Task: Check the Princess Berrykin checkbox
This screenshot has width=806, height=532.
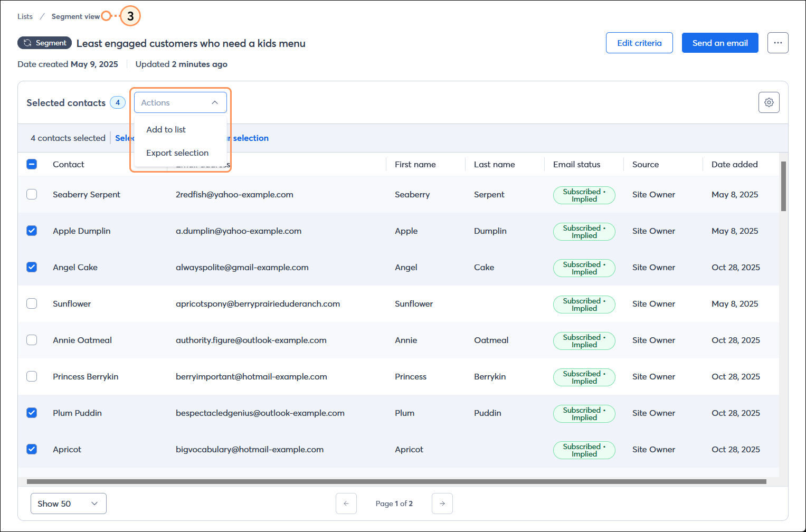Action: tap(32, 376)
